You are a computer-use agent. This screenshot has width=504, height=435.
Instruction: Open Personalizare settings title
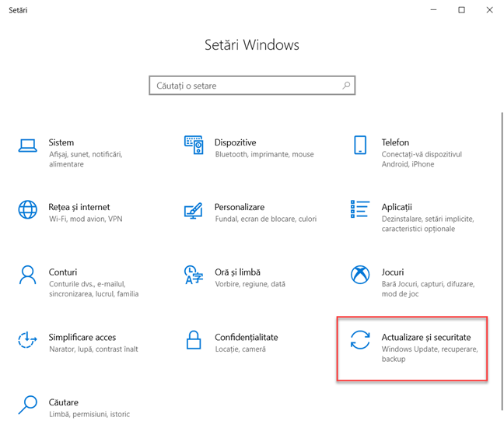click(x=240, y=207)
